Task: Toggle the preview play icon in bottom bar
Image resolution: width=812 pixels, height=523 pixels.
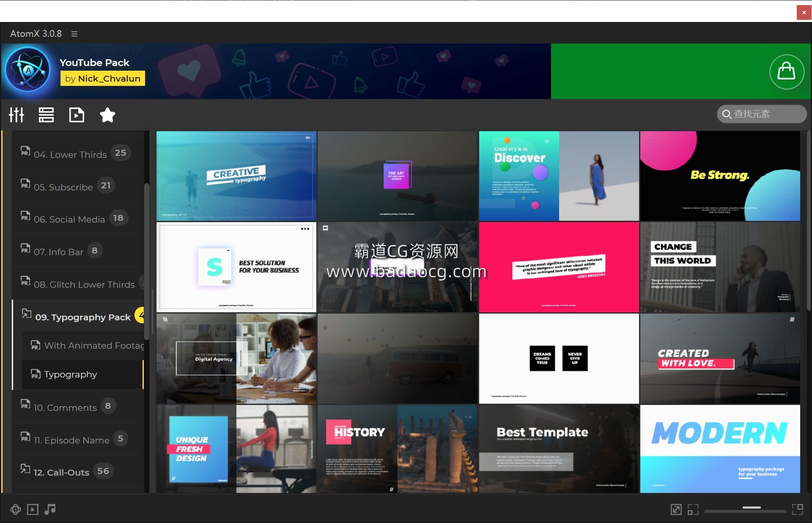Action: point(33,509)
